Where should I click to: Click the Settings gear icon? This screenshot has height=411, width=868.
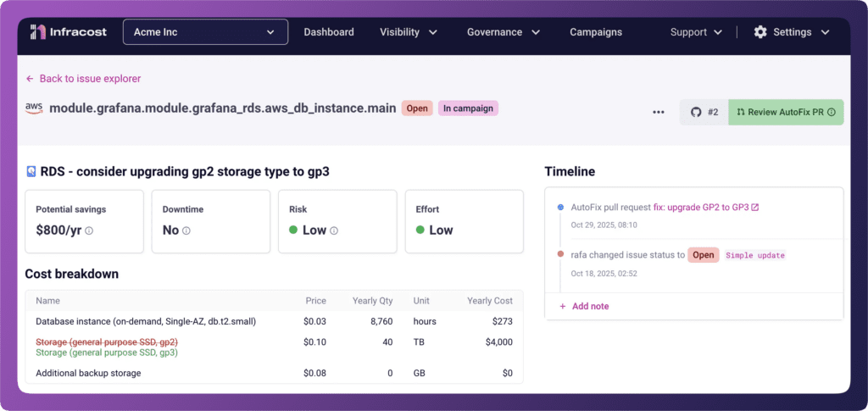(x=760, y=32)
